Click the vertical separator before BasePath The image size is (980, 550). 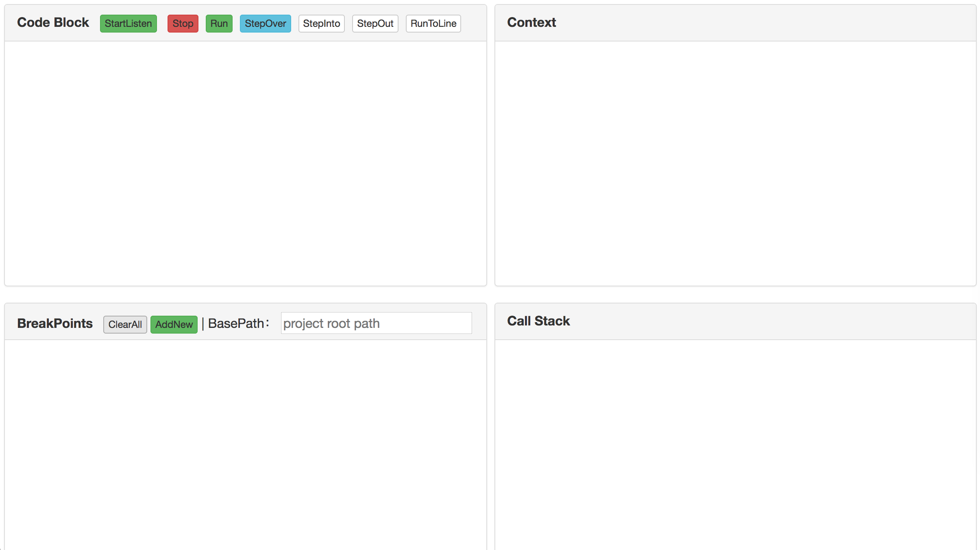(x=203, y=324)
